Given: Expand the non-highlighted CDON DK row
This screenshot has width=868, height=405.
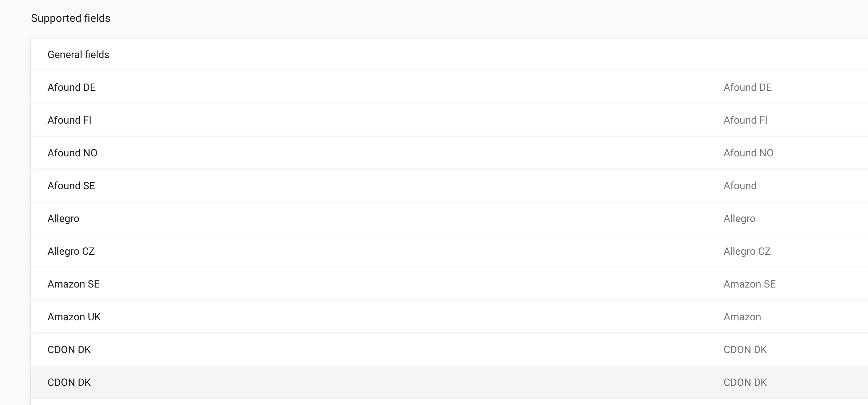Looking at the screenshot, I should coord(449,350).
